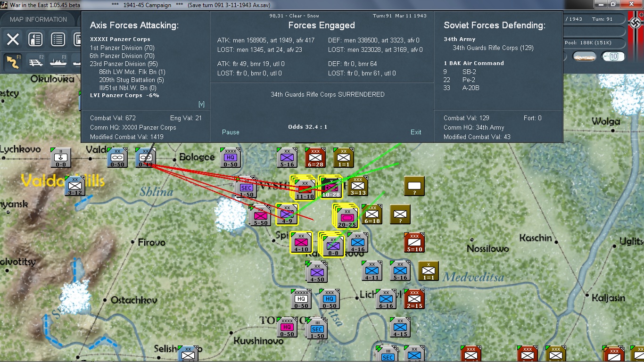Select the blue 5-16 infantry counter
Viewport: 644px width, 362px height.
400,270
